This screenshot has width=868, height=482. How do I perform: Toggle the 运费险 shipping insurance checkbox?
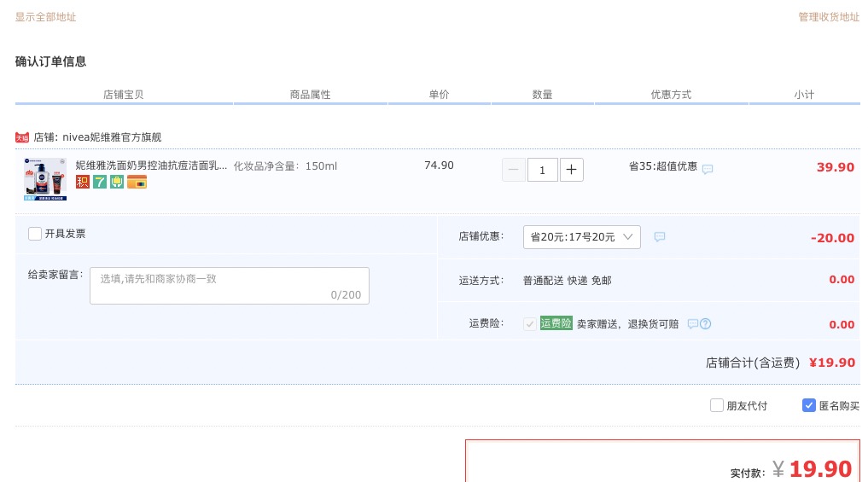tap(530, 323)
